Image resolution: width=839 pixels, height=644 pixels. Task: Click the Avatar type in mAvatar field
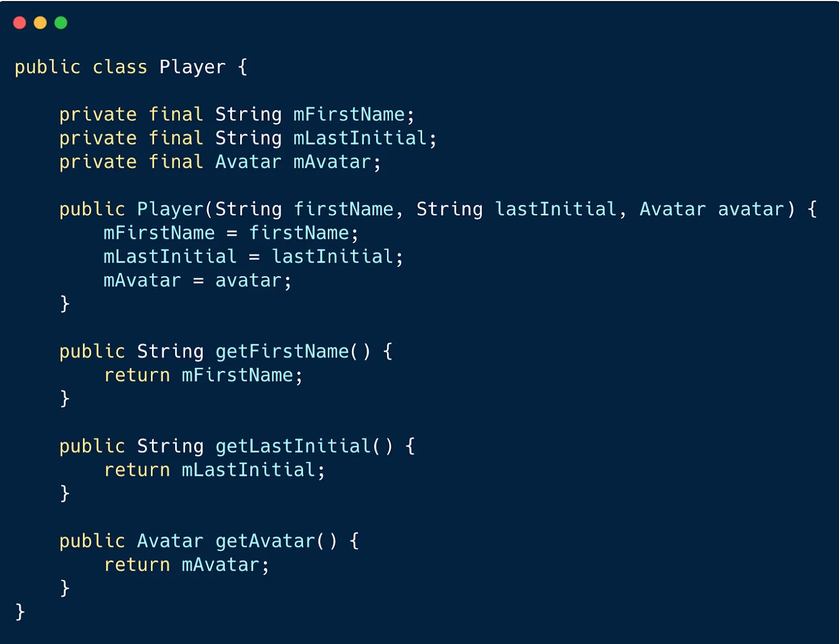pyautogui.click(x=248, y=161)
